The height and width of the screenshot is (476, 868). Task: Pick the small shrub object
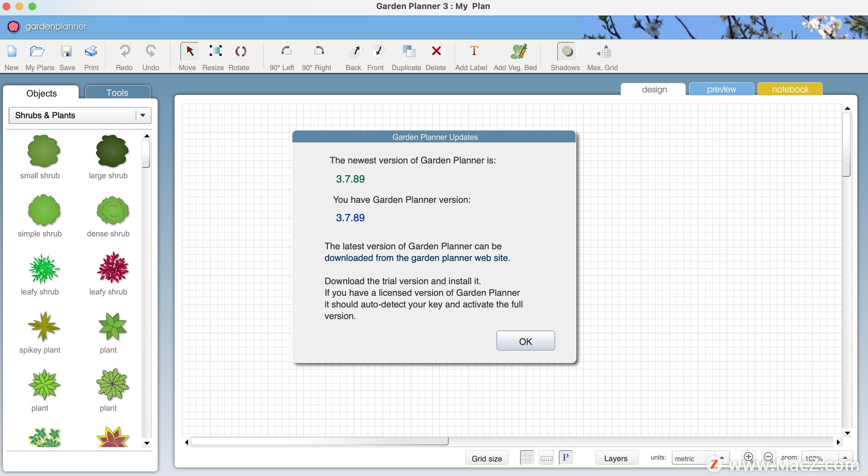(x=43, y=151)
